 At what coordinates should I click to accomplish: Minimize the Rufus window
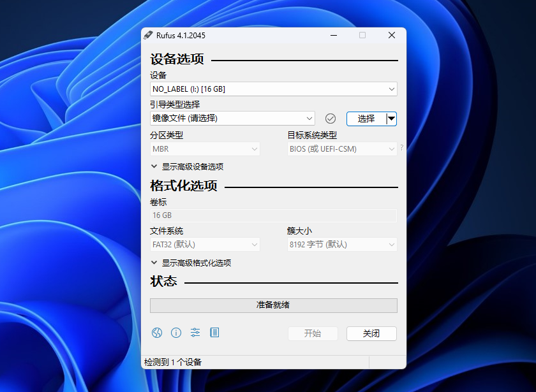click(334, 35)
